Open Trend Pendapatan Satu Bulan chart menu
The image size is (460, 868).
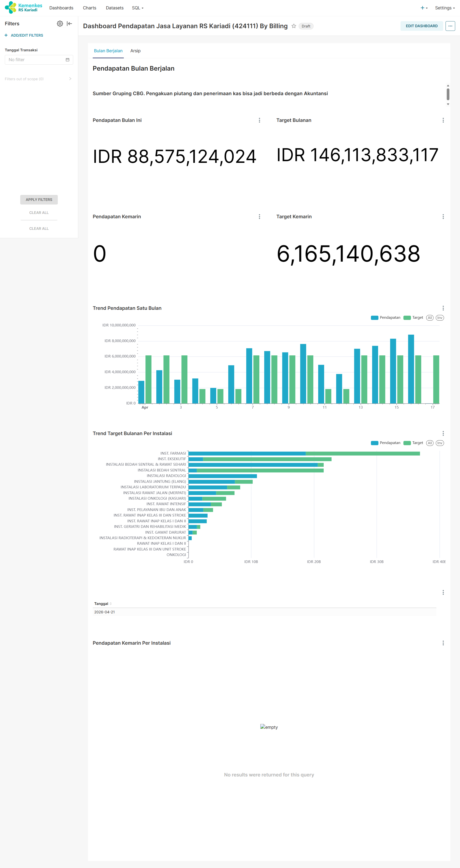point(443,308)
